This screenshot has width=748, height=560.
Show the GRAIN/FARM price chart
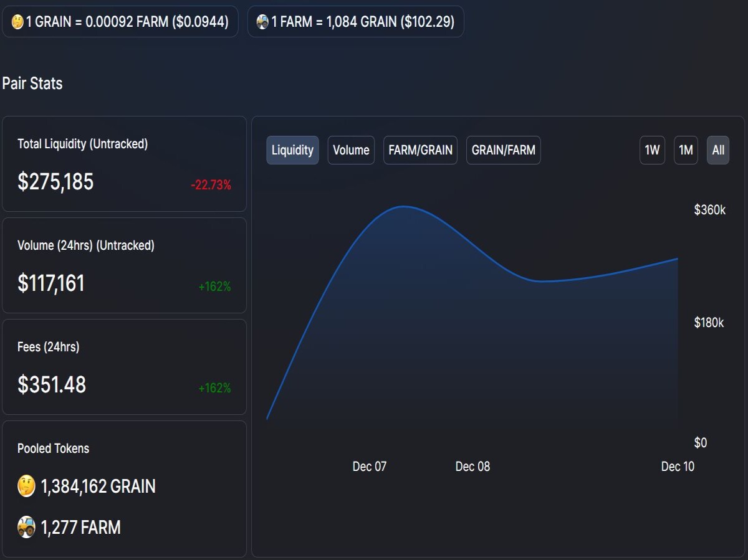[x=503, y=150]
